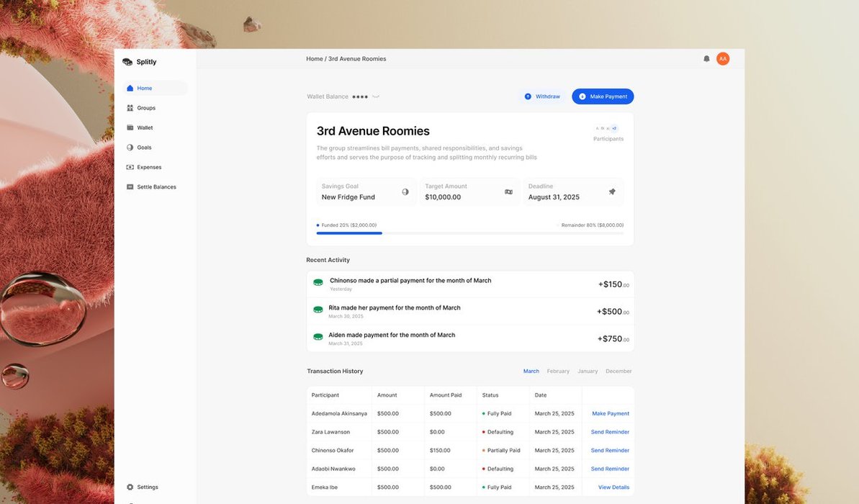The width and height of the screenshot is (859, 504).
Task: Open Settle Balances in the sidebar
Action: coord(156,187)
